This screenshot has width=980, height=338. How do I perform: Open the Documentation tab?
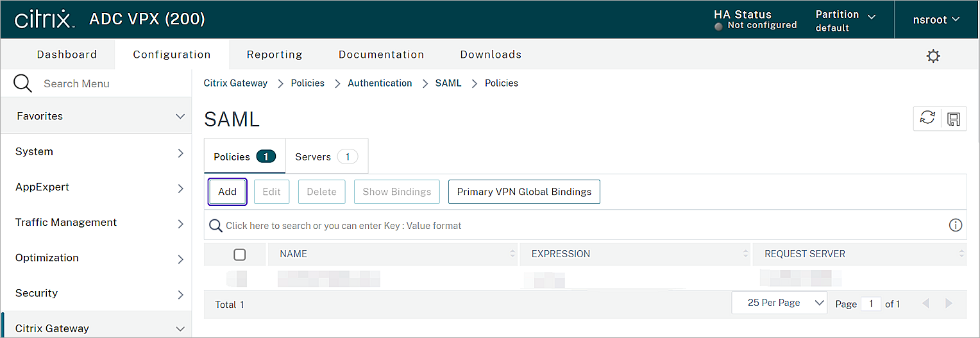point(382,55)
